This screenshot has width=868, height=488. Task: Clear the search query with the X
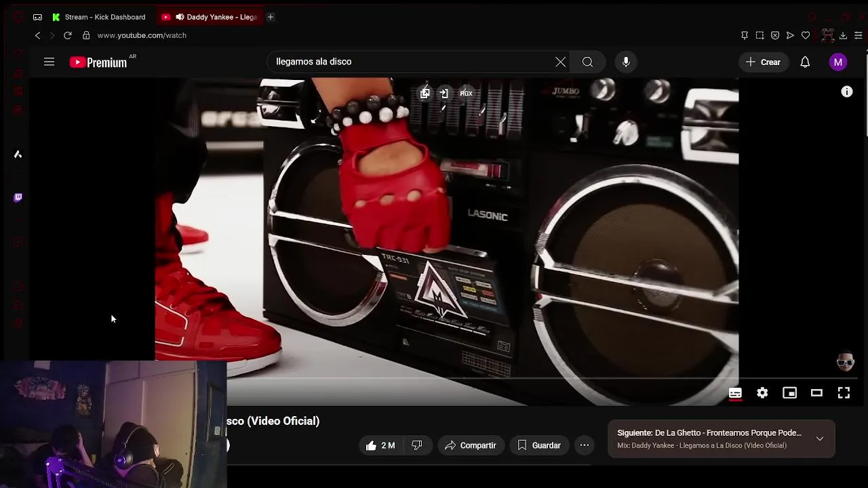point(561,62)
